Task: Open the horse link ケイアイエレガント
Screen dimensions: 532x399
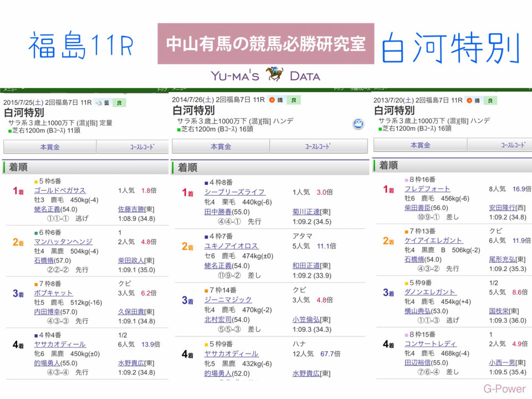Action: tap(434, 241)
